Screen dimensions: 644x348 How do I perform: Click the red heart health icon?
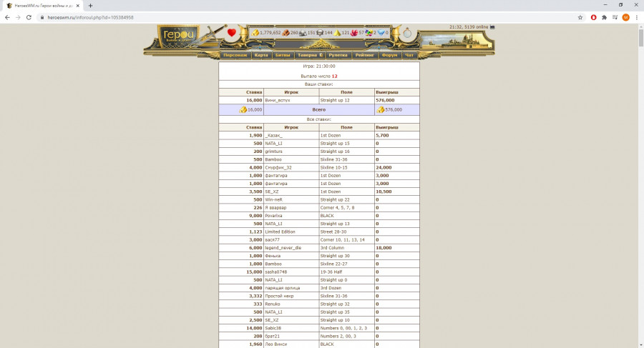232,32
